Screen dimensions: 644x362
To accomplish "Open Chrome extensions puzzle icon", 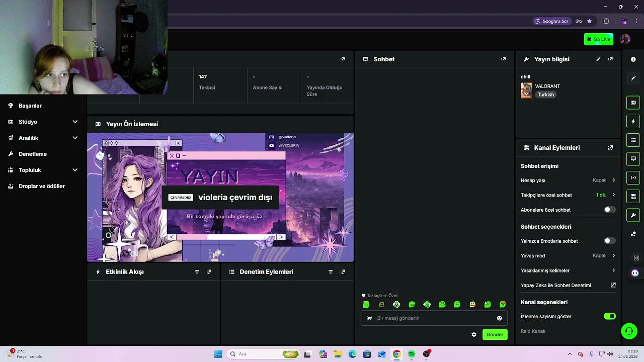I will (x=606, y=21).
